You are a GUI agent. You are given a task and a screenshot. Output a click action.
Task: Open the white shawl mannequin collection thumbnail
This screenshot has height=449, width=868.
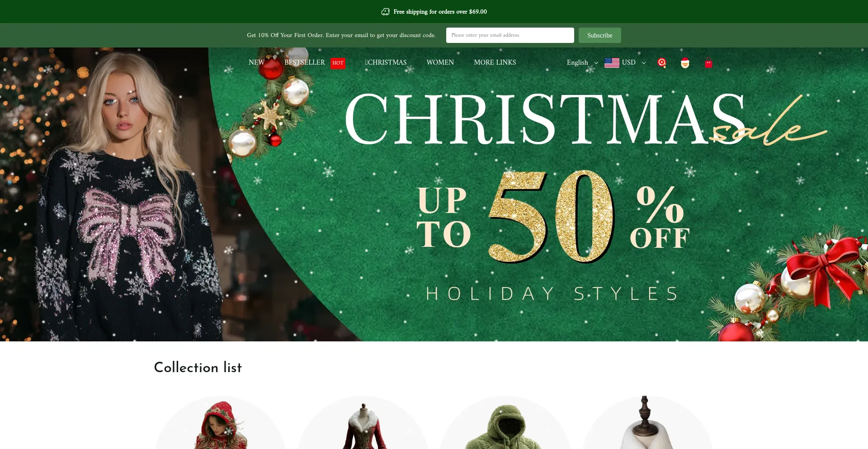point(647,423)
